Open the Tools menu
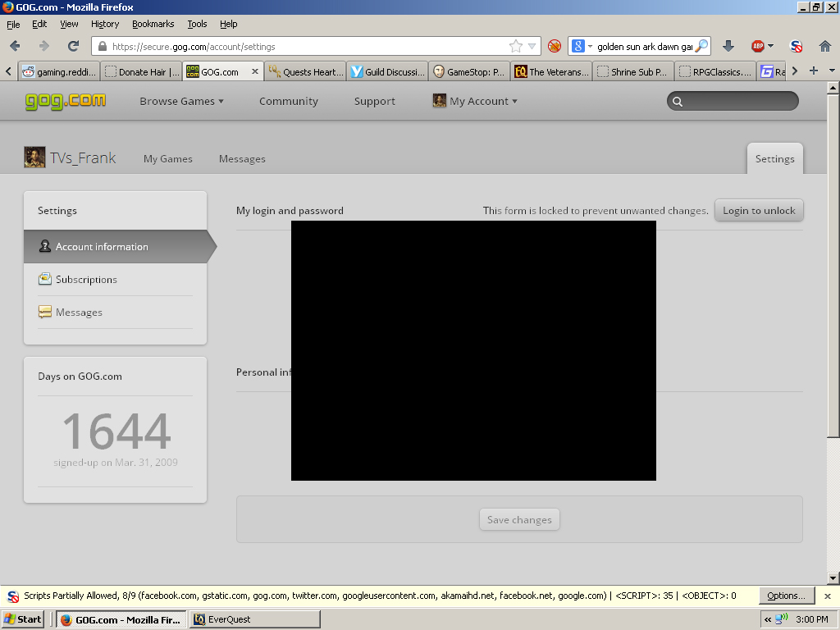This screenshot has height=630, width=840. (x=197, y=24)
